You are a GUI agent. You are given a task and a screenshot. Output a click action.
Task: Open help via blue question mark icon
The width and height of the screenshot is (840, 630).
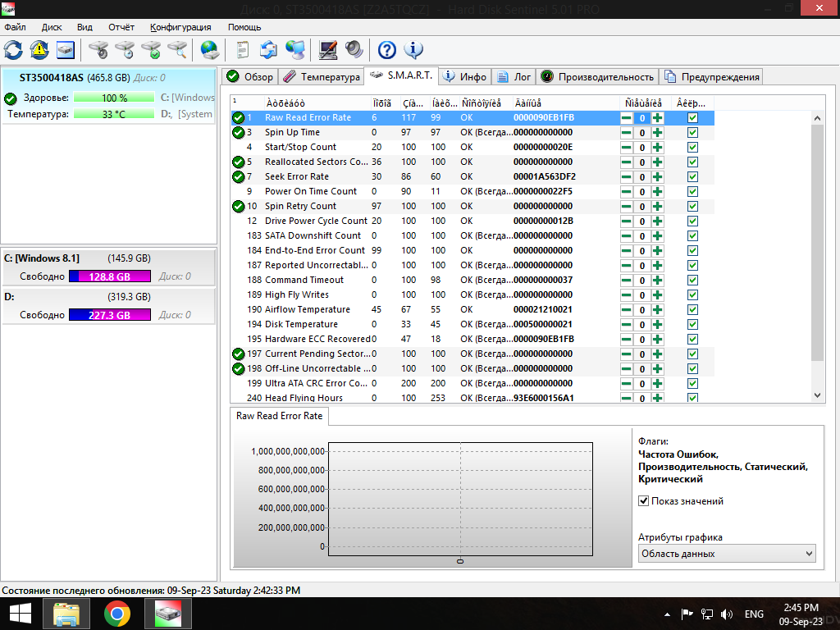click(x=386, y=50)
